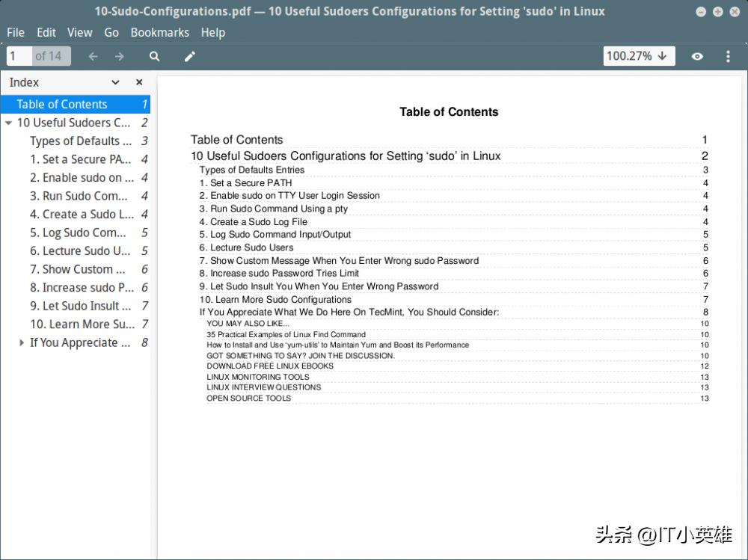This screenshot has height=560, width=748.
Task: Click the magnifier icon to find text
Action: tap(154, 55)
